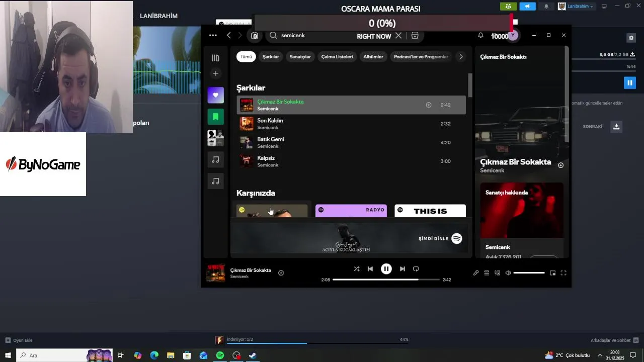
Task: Open Spotify's three-dot main menu
Action: (213, 35)
